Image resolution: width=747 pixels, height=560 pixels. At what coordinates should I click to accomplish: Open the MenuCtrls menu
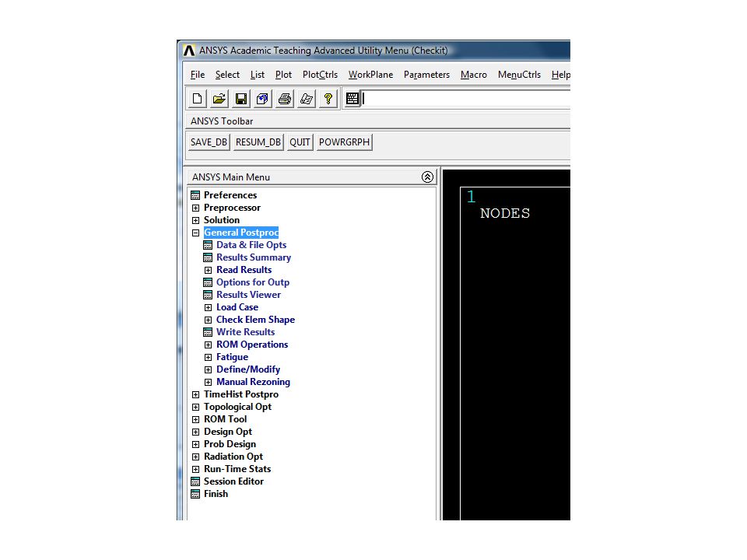tap(519, 75)
